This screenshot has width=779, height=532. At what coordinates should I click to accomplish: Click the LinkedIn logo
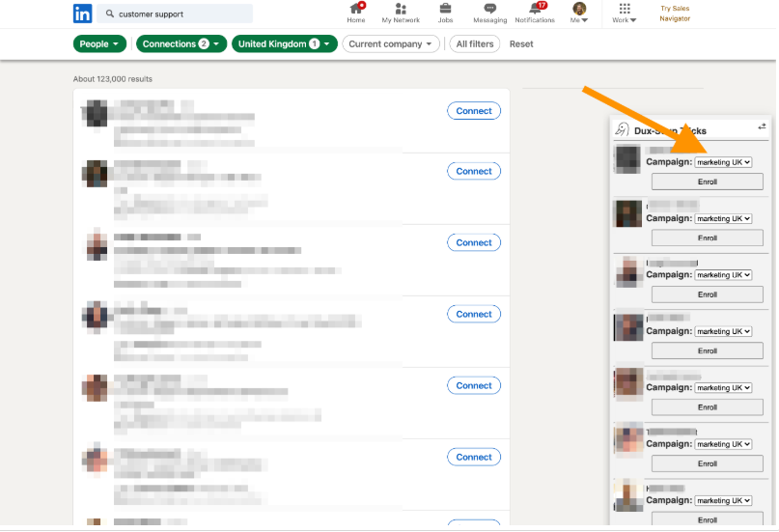pos(82,14)
